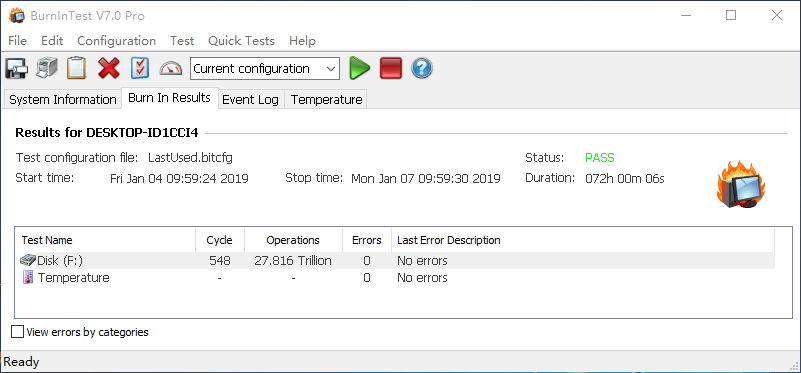Screen dimensions: 801x373
Task: Click the Test Name column header
Action: coord(105,240)
